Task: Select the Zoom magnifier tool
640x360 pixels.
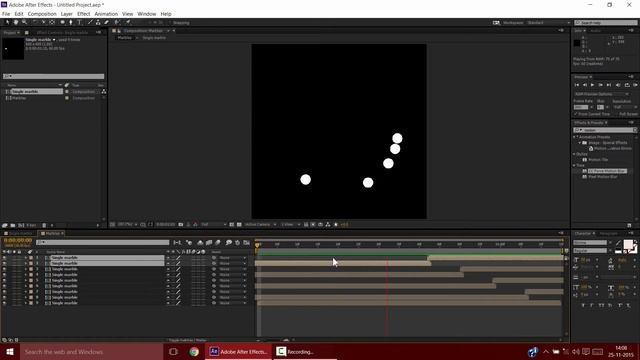Action: pos(24,22)
